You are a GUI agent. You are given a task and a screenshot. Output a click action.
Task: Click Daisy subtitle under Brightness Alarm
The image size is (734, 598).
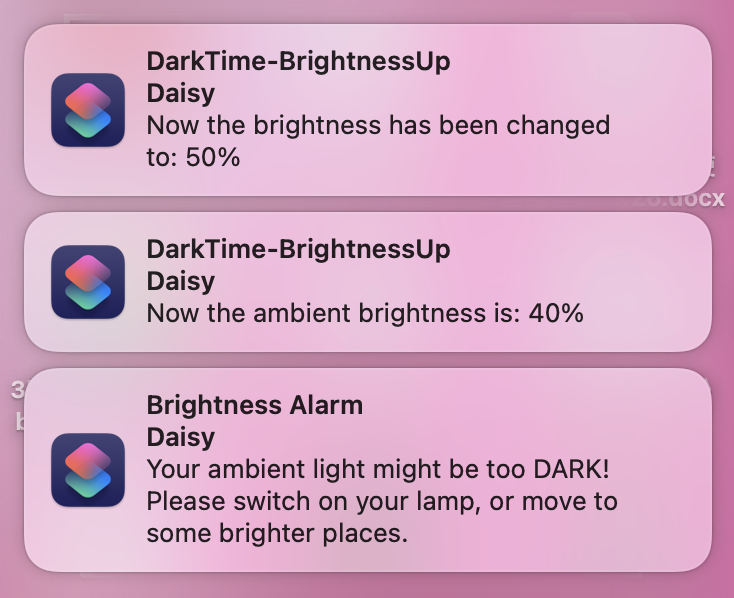pos(181,437)
